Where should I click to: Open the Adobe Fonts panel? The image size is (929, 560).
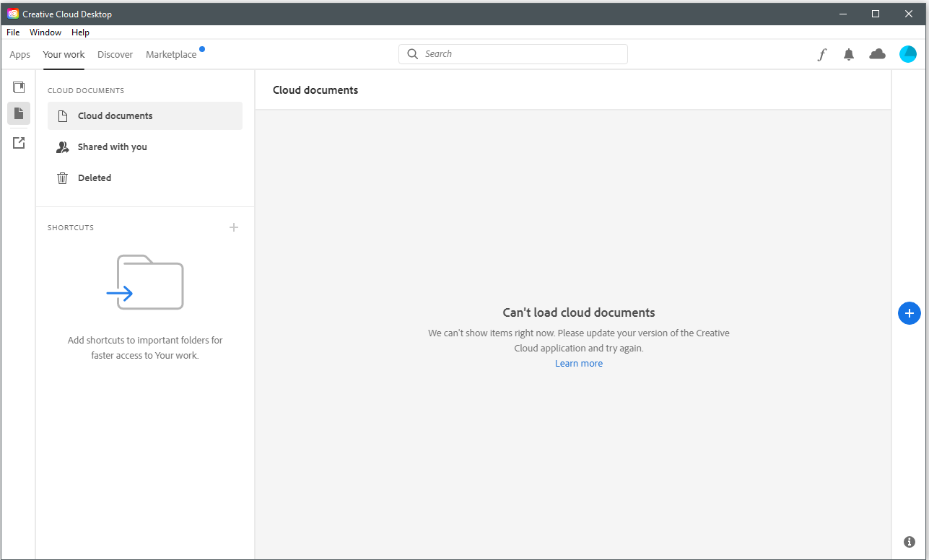pos(821,54)
